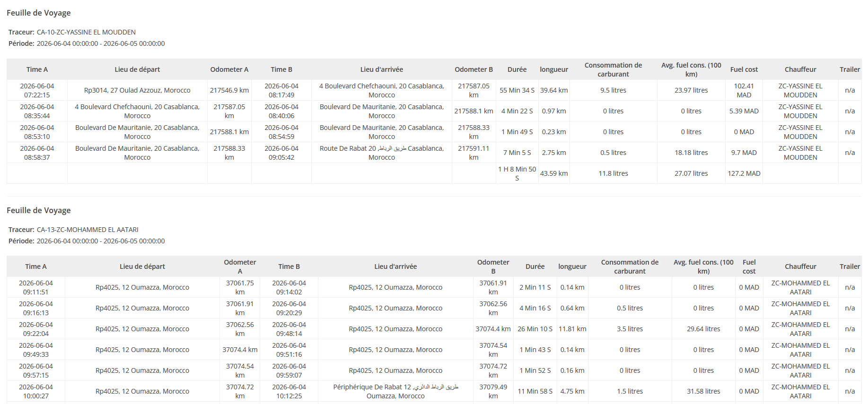Screen dimensions: 868x404
Task: Click average fuel '31.58 litres'
Action: point(703,391)
